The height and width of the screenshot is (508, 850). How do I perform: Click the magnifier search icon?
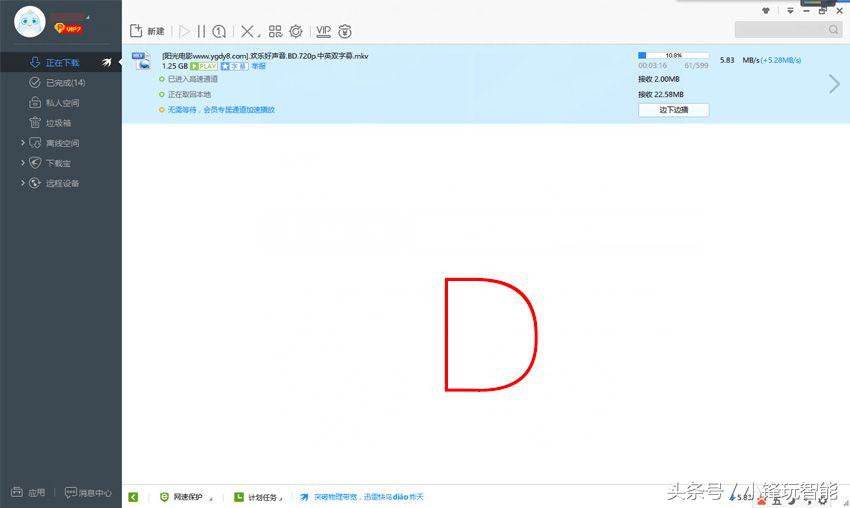pos(833,29)
